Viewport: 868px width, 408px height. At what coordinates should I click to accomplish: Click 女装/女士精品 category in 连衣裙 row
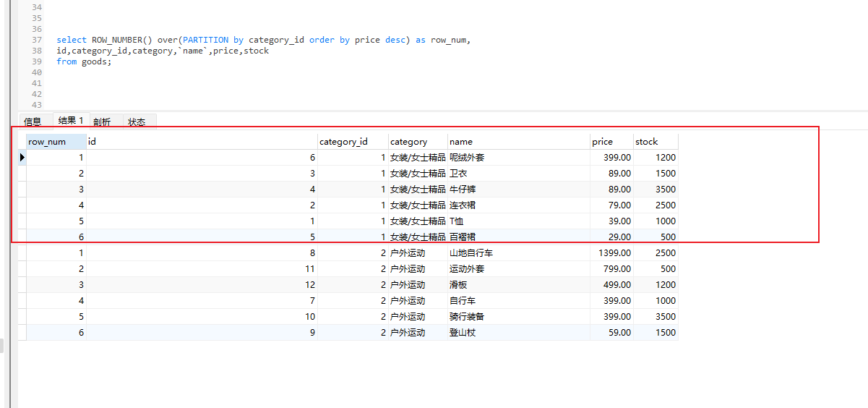coord(418,205)
